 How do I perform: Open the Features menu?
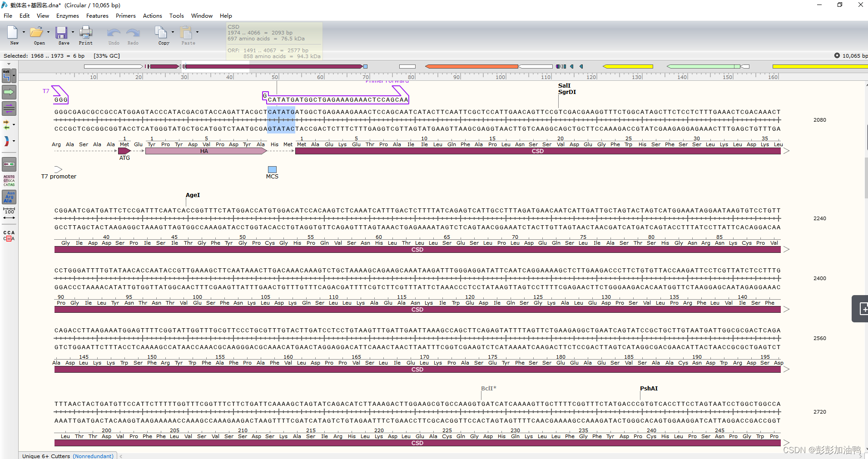click(x=97, y=15)
